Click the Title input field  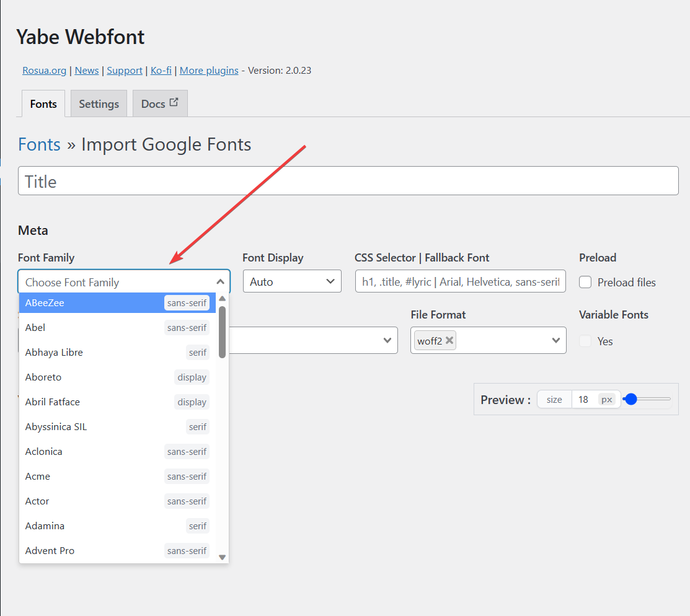pos(348,181)
